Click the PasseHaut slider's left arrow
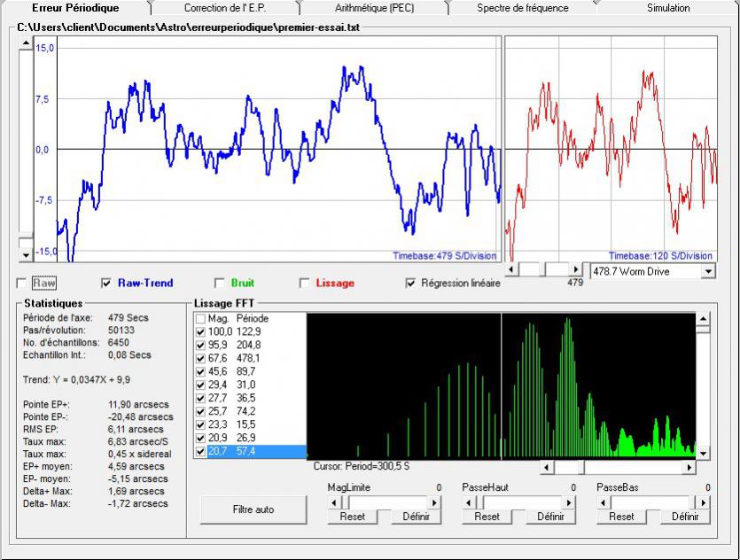 click(x=468, y=502)
